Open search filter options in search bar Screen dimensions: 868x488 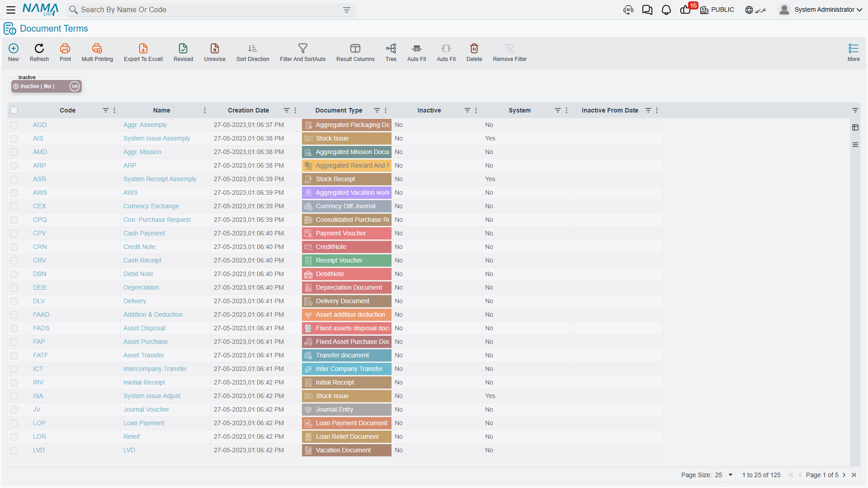click(x=347, y=10)
